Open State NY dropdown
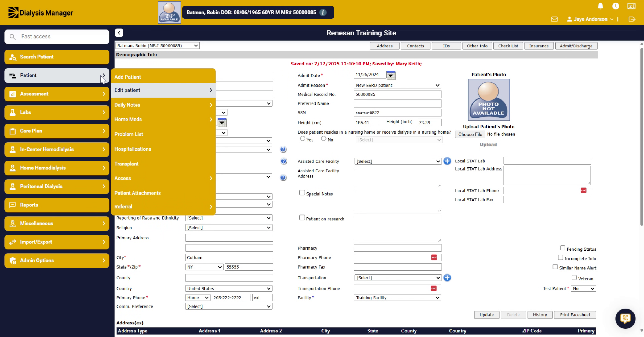This screenshot has height=337, width=644. tap(204, 267)
